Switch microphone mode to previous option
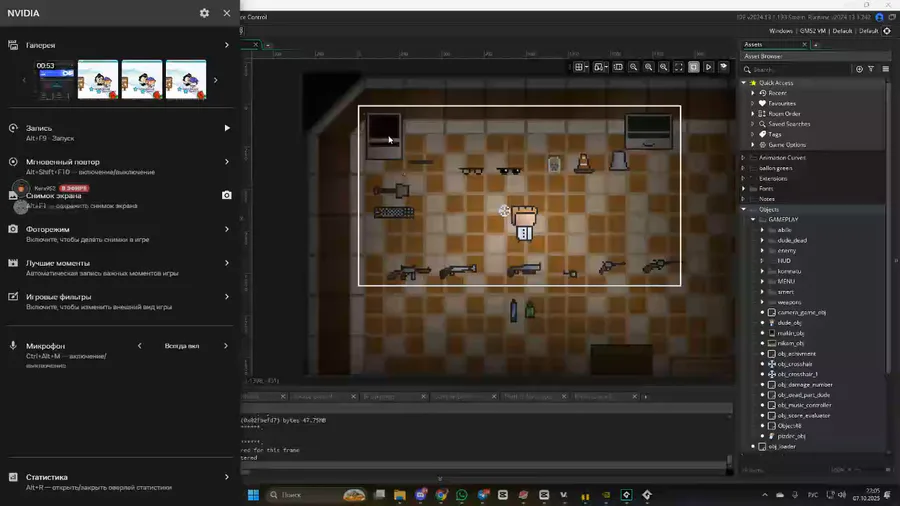 click(x=139, y=346)
